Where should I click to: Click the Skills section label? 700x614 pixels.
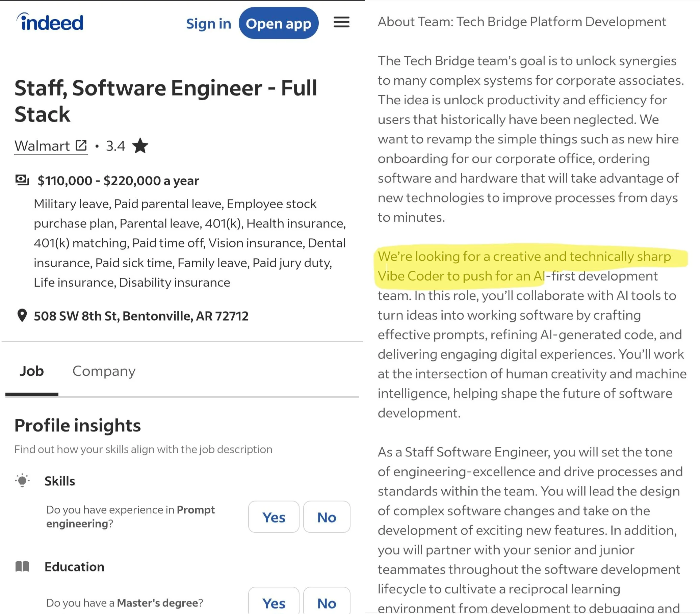pos(60,481)
